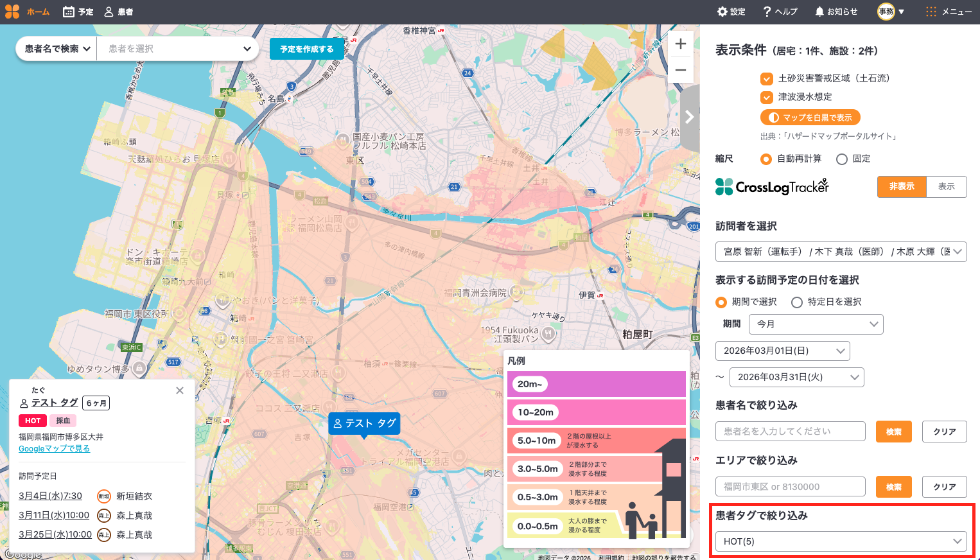Click 検索 next to patient name field

click(x=894, y=432)
